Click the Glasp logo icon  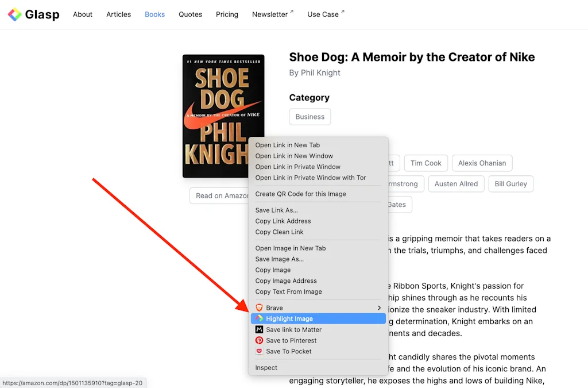[x=16, y=14]
